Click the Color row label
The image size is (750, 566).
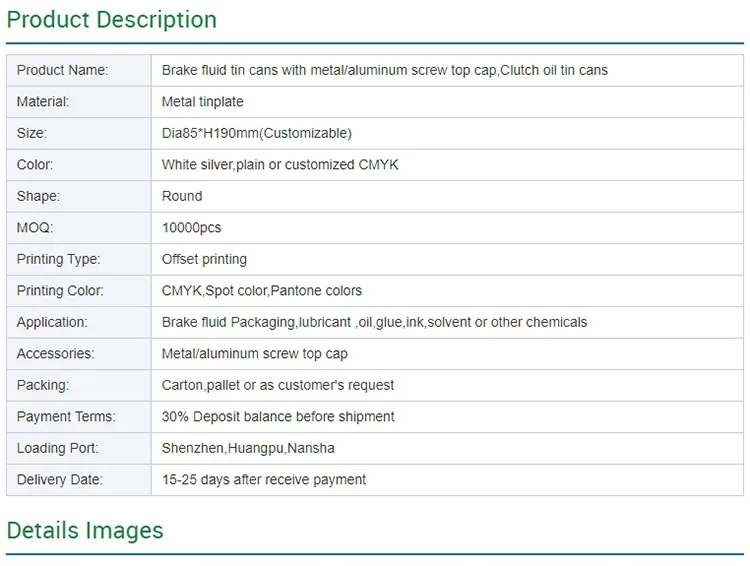[35, 165]
